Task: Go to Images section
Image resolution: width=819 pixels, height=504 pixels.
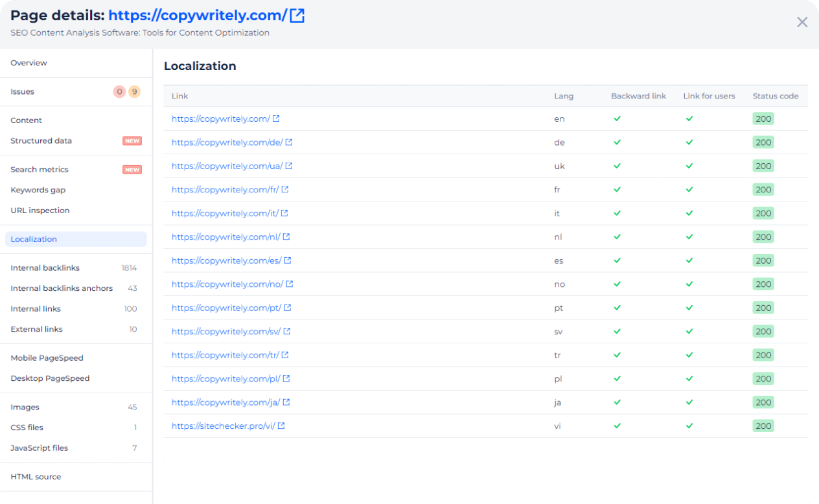Action: click(x=25, y=407)
